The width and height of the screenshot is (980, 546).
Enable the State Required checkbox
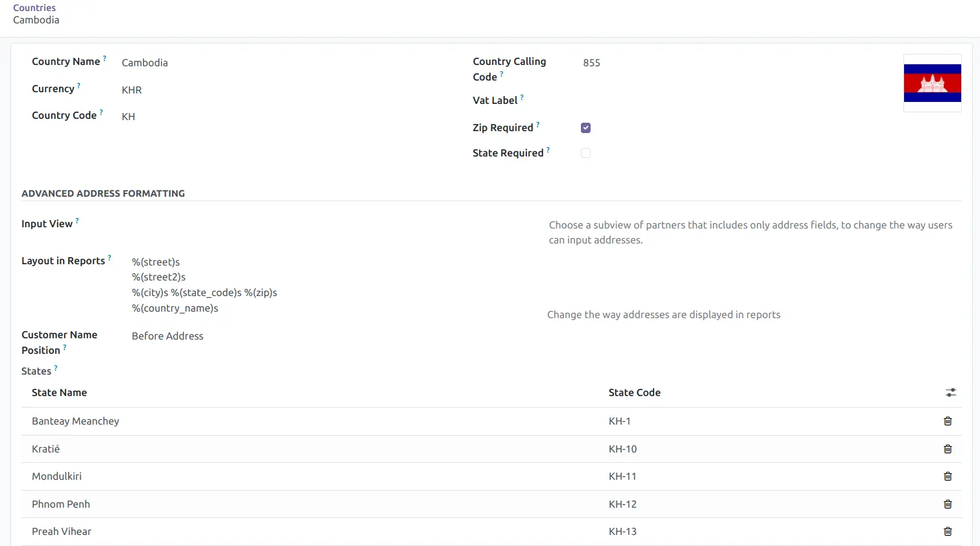tap(585, 153)
